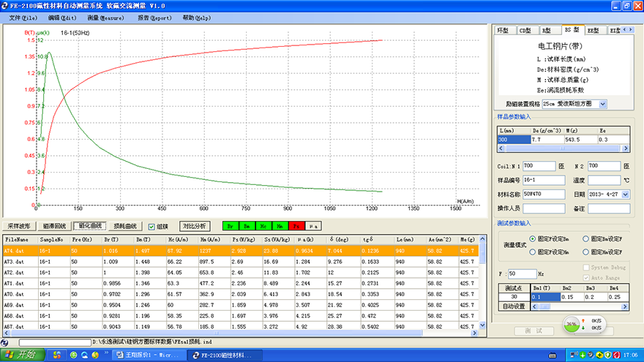
Task: Open the 报告 (Report) menu
Action: (x=154, y=18)
